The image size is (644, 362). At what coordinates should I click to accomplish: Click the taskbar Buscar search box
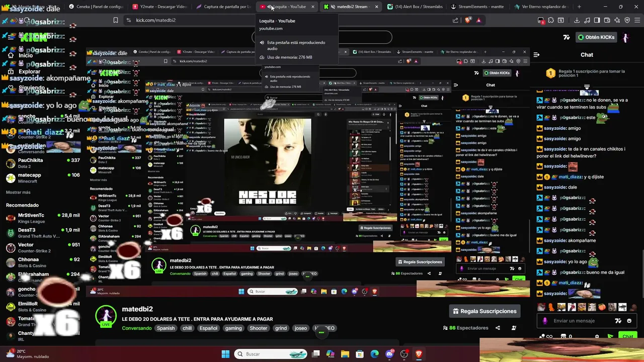point(272,354)
